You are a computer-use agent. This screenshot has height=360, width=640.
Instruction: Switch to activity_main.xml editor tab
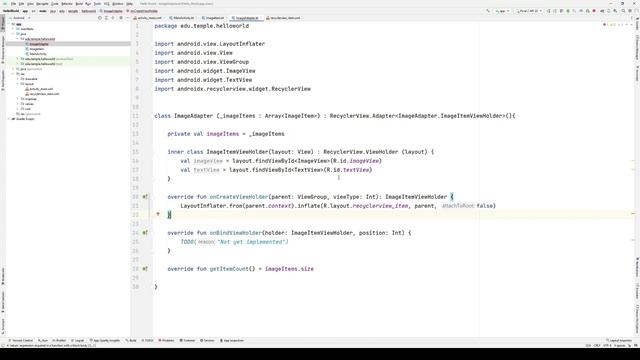point(148,18)
